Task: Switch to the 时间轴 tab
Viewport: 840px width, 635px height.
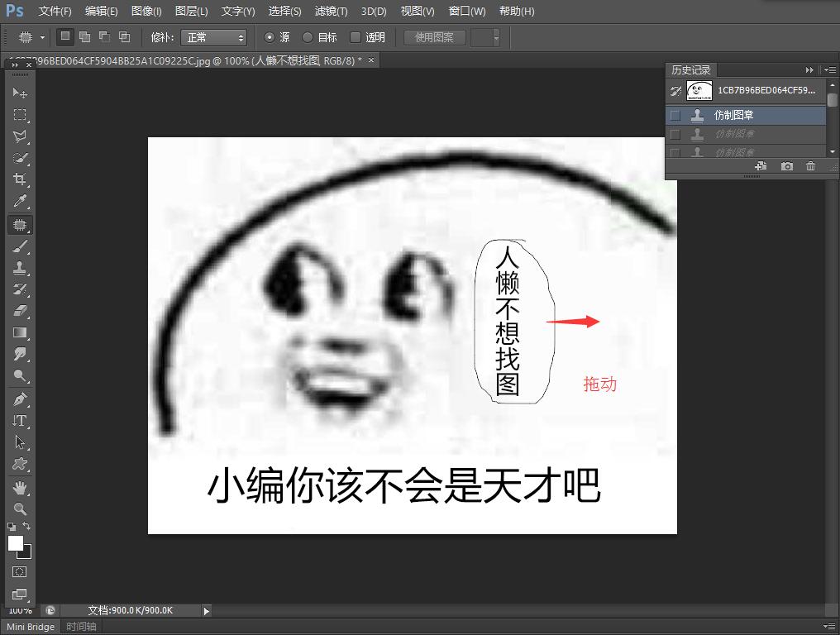Action: [x=81, y=627]
